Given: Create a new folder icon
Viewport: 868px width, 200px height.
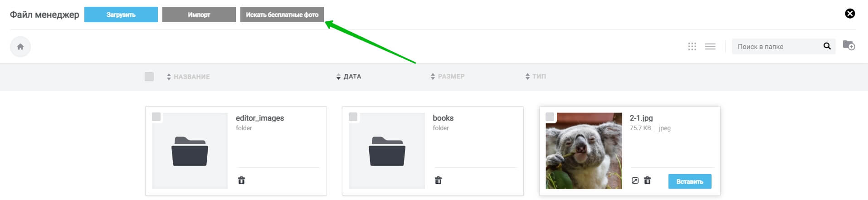Looking at the screenshot, I should pos(848,45).
